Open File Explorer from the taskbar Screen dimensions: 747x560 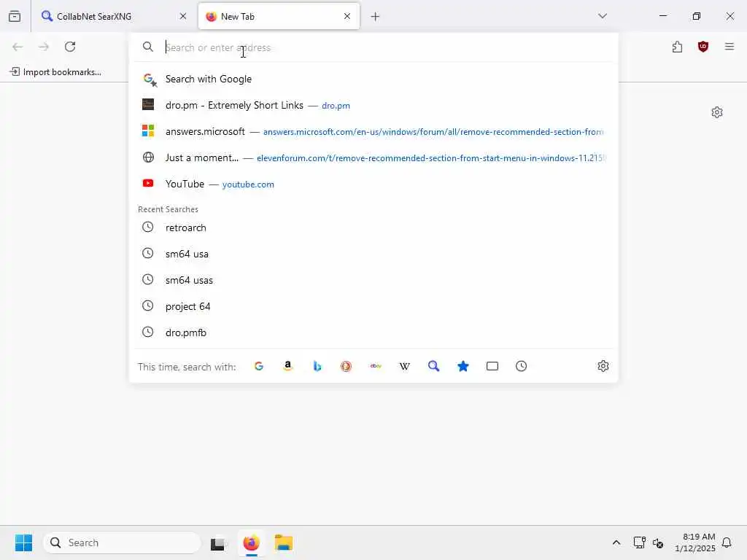284,542
